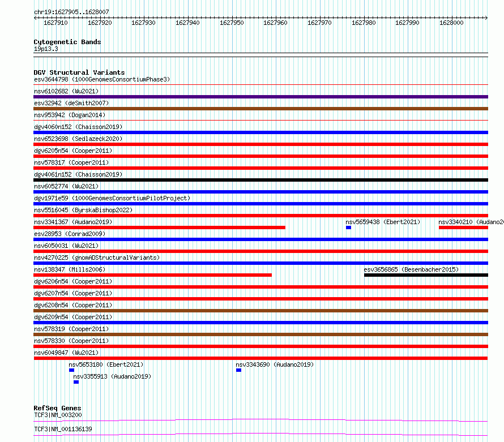This screenshot has height=442, width=504.
Task: Select the nsv5653180 (Ebert2021) blue marker
Action: 71,370
